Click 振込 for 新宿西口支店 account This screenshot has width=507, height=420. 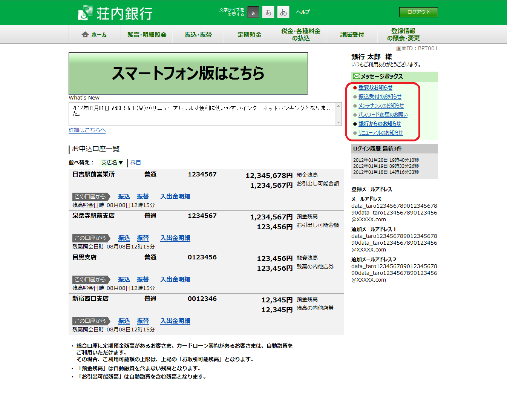[x=124, y=321]
